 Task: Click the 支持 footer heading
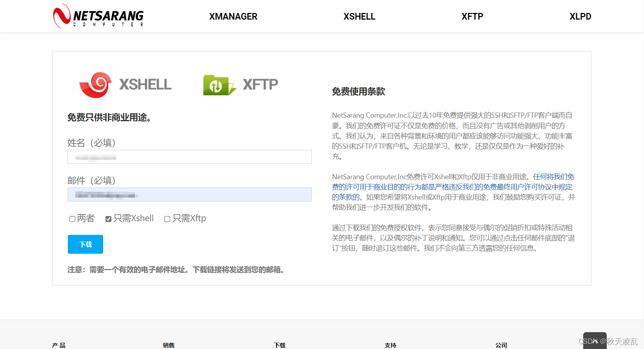(x=390, y=345)
